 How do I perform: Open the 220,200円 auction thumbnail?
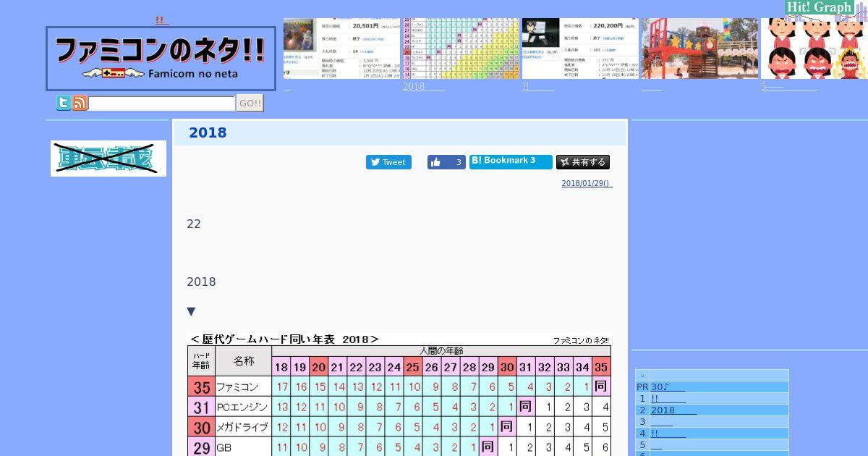click(x=580, y=48)
